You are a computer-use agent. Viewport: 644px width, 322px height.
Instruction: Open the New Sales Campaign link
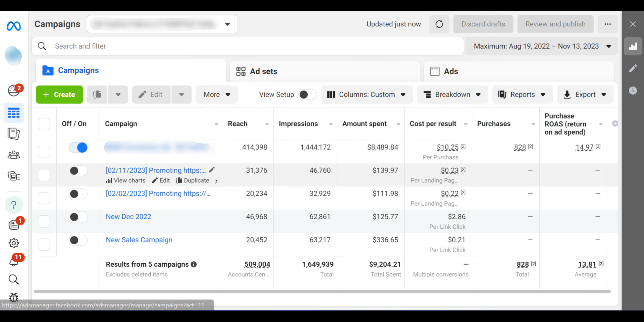(139, 240)
